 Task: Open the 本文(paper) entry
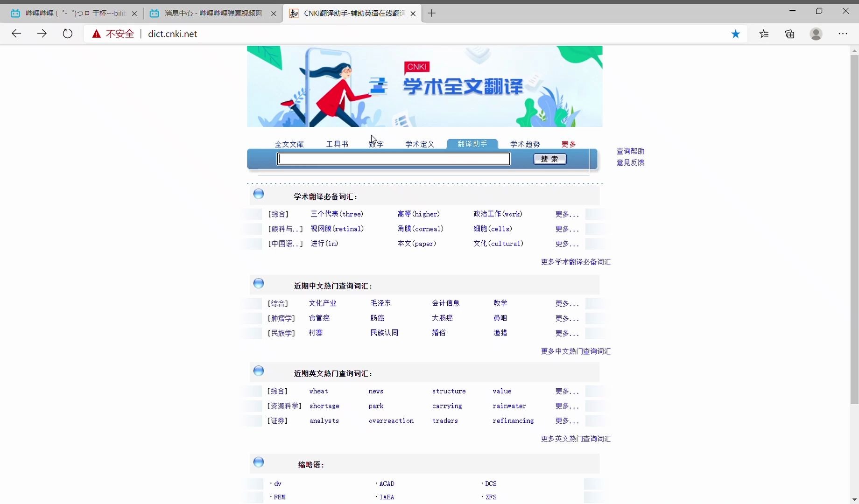pyautogui.click(x=417, y=244)
